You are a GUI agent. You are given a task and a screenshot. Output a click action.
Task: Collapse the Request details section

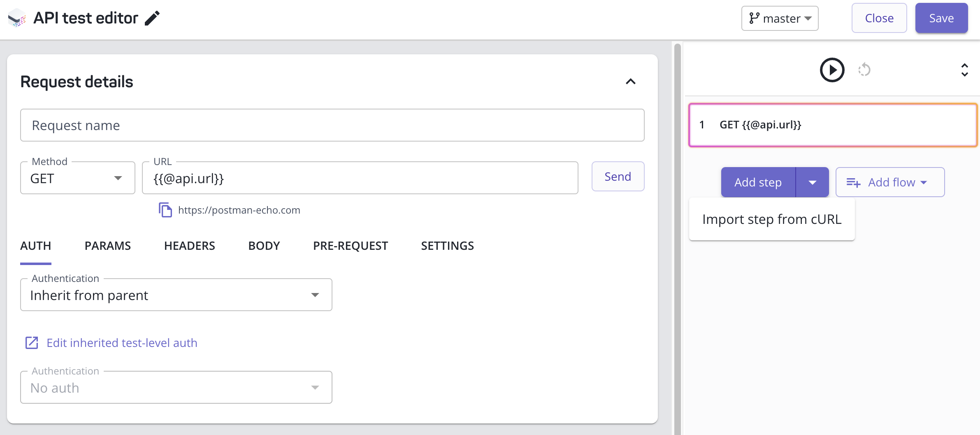coord(631,81)
